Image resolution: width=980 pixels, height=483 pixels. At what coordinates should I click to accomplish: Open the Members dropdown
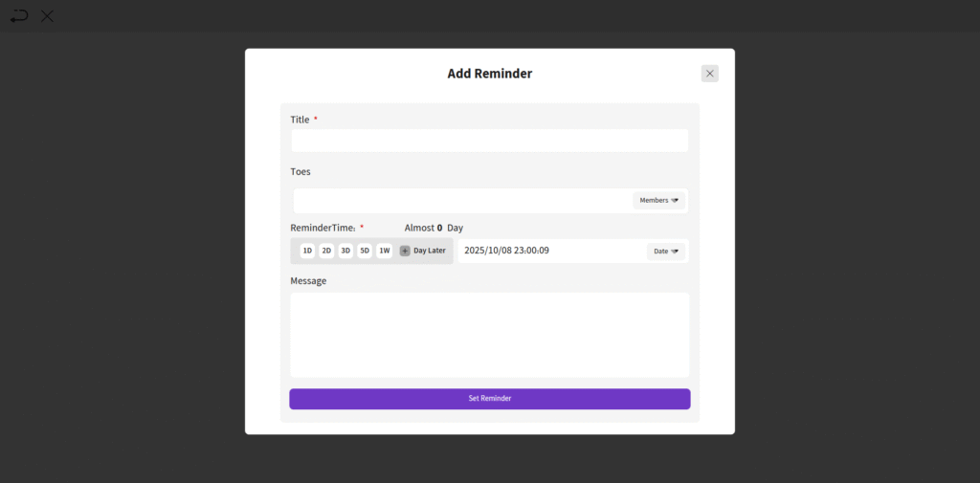[x=658, y=201]
